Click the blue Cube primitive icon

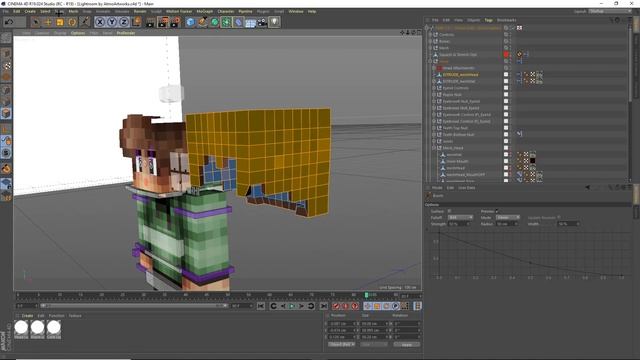coord(190,22)
